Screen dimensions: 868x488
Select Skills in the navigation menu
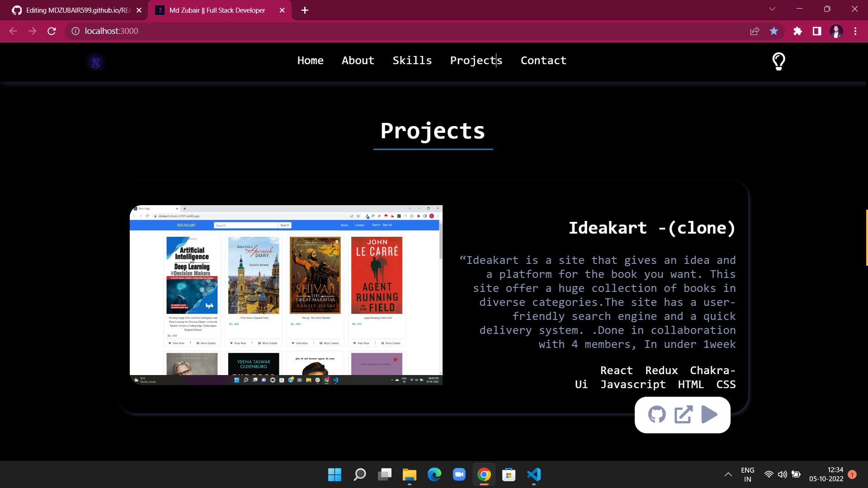pos(412,60)
